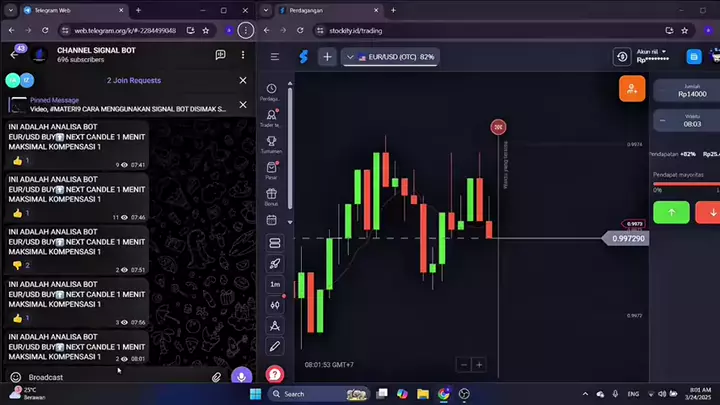Zoom in the chart with plus button
Screen dimensions: 720x405
(x=479, y=364)
